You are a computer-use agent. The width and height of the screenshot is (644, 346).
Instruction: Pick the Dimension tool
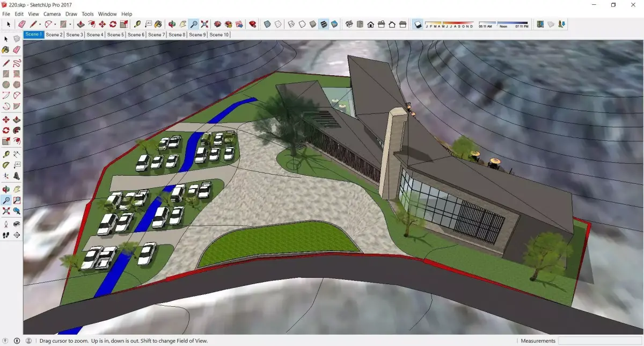click(16, 154)
